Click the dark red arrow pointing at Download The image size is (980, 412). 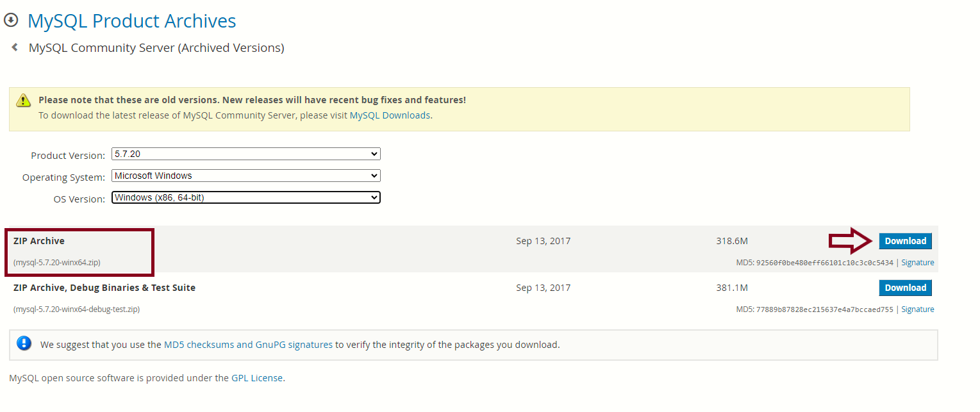851,241
